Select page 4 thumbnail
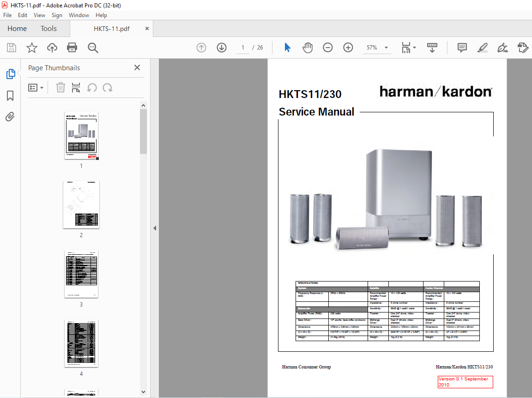The image size is (532, 398). click(x=81, y=343)
